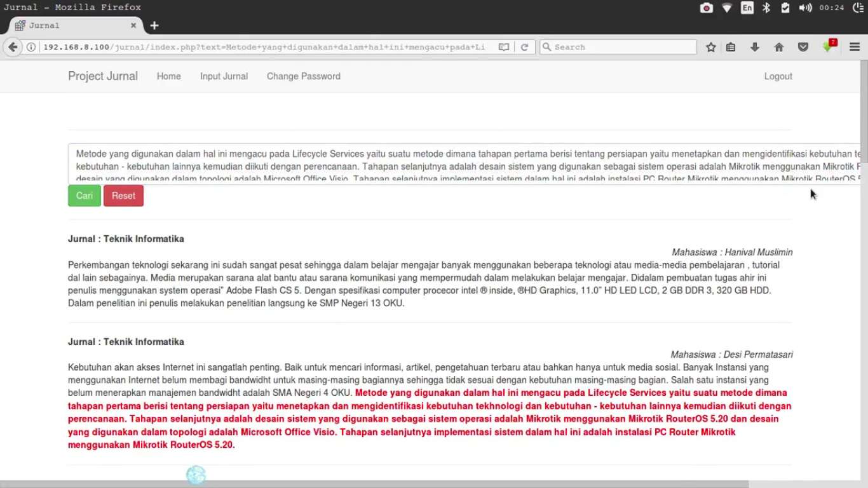Click green download extension icon with badge

pos(827,47)
